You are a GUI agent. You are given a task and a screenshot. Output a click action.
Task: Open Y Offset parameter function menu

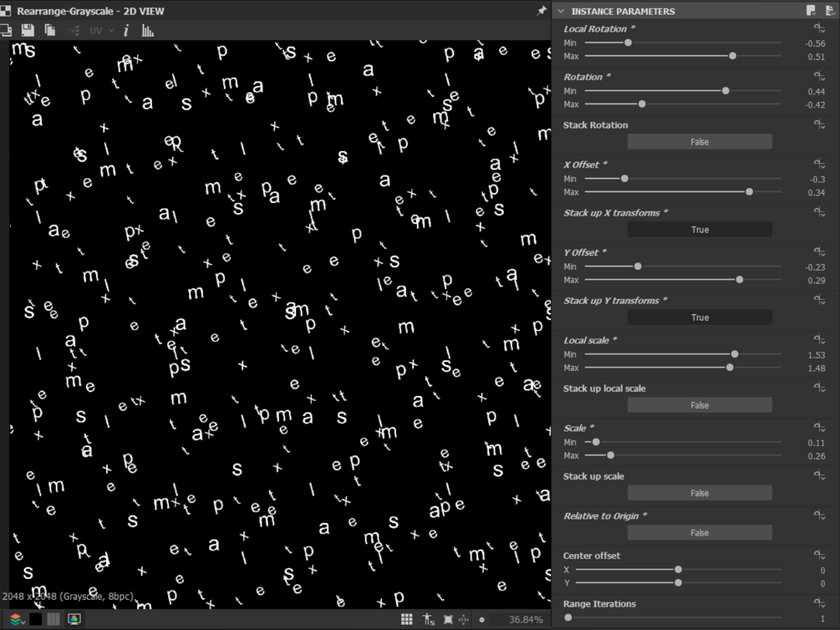(819, 252)
